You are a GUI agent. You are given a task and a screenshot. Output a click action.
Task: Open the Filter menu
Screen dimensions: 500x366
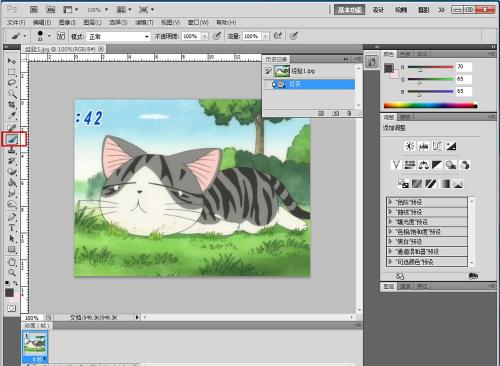click(144, 22)
